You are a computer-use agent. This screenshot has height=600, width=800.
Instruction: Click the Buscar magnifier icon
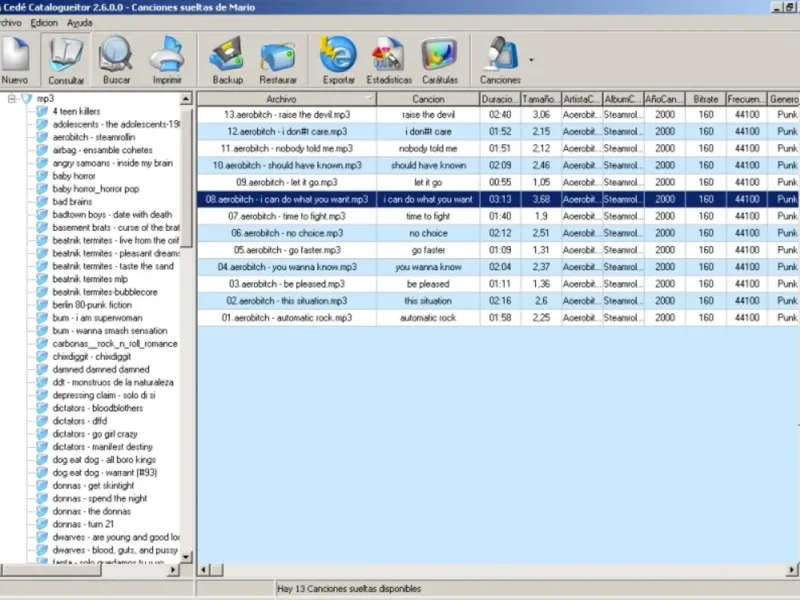(116, 59)
